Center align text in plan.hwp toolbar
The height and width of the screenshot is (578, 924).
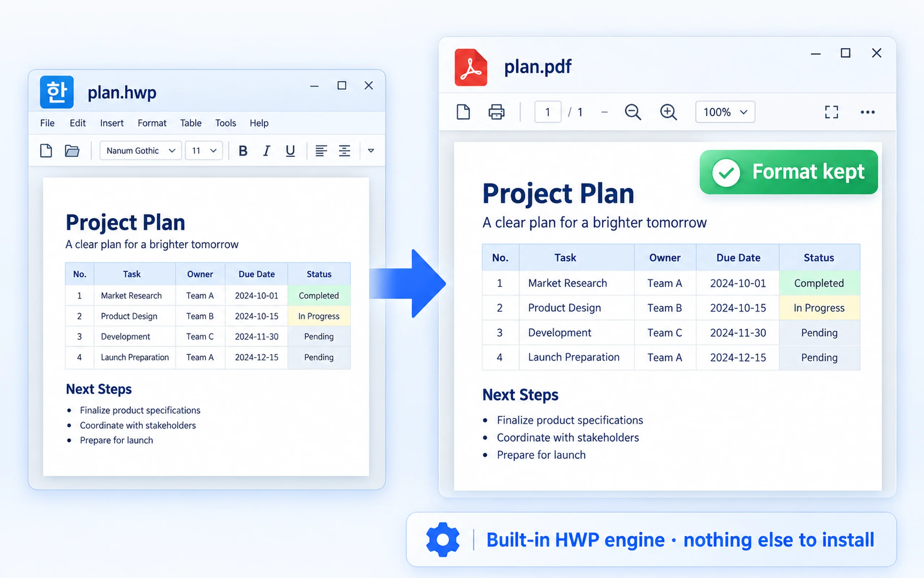tap(344, 151)
